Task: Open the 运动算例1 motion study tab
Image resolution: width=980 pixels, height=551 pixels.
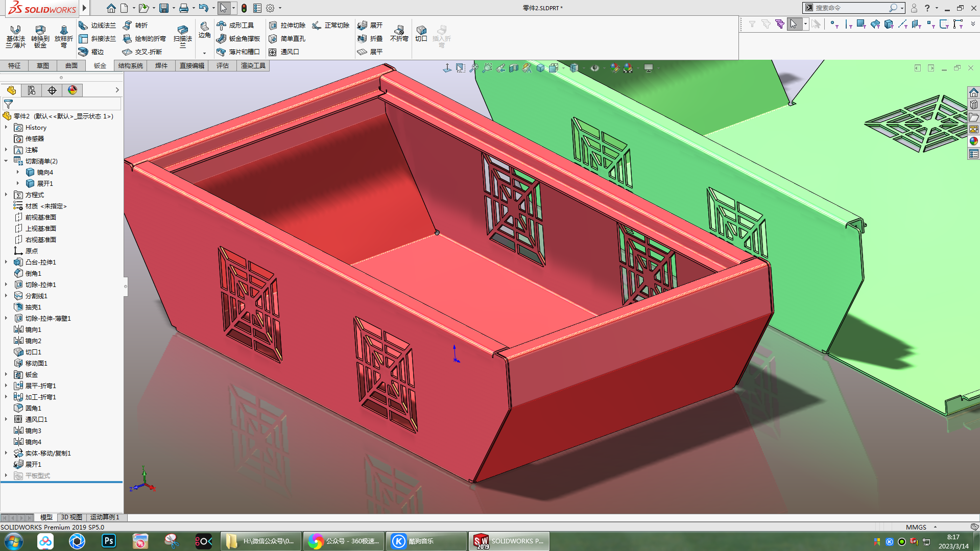Action: 105,517
